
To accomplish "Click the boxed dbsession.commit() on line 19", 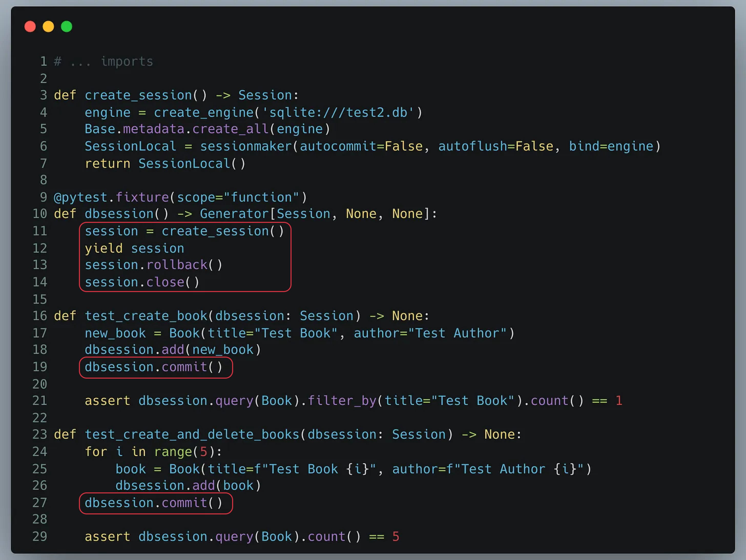I will coord(153,367).
